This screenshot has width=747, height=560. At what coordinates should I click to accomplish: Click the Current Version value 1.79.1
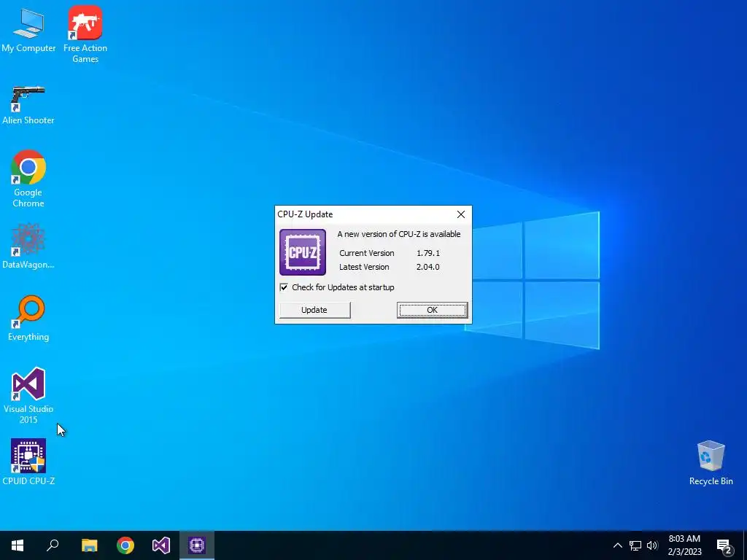pos(427,253)
